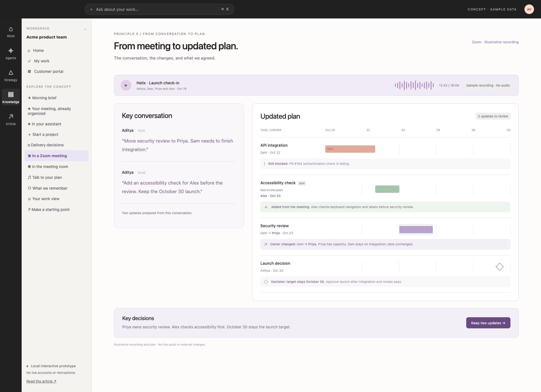Follow the Read the article link
Viewport: 541px width, 392px height.
pos(41,381)
